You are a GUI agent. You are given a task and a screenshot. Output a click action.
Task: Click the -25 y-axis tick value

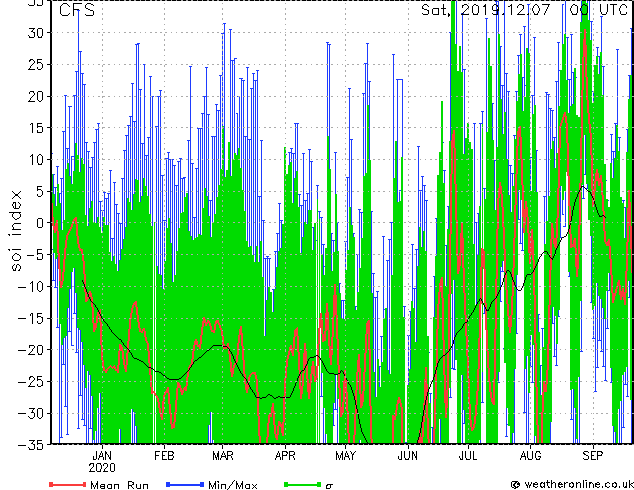click(30, 382)
